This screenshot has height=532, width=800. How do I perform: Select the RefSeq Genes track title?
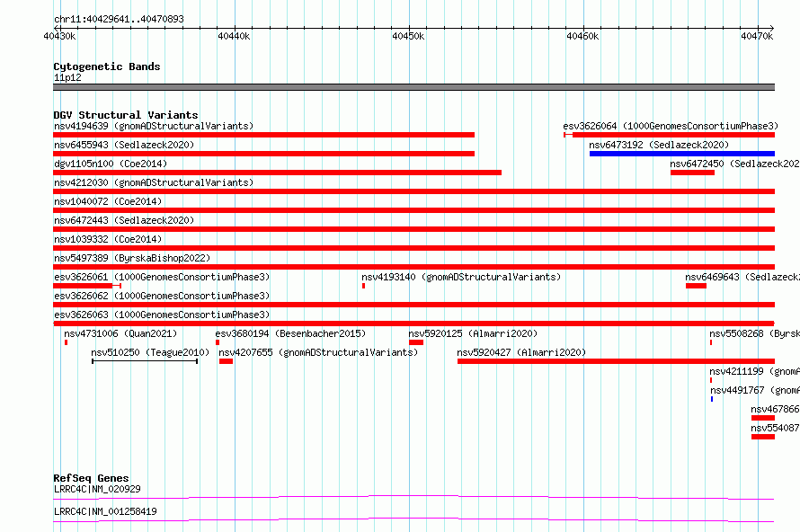pos(91,478)
